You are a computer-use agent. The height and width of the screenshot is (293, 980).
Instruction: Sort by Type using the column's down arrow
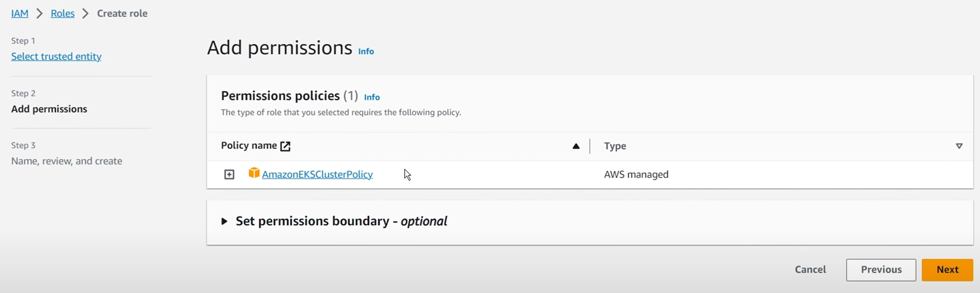tap(959, 146)
